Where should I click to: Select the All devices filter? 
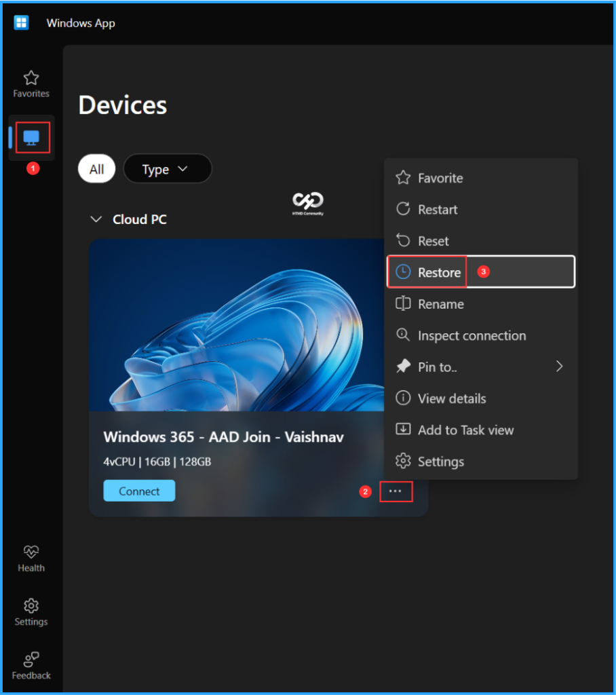click(x=96, y=169)
